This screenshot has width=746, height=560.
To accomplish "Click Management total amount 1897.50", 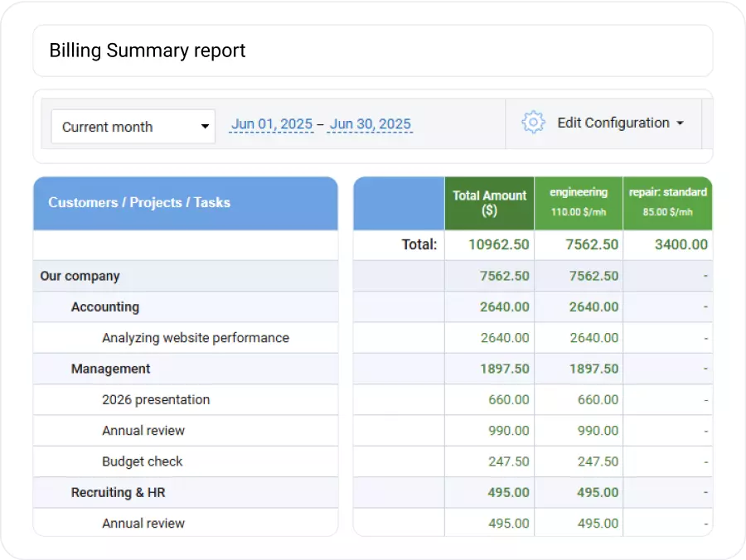I will [504, 369].
